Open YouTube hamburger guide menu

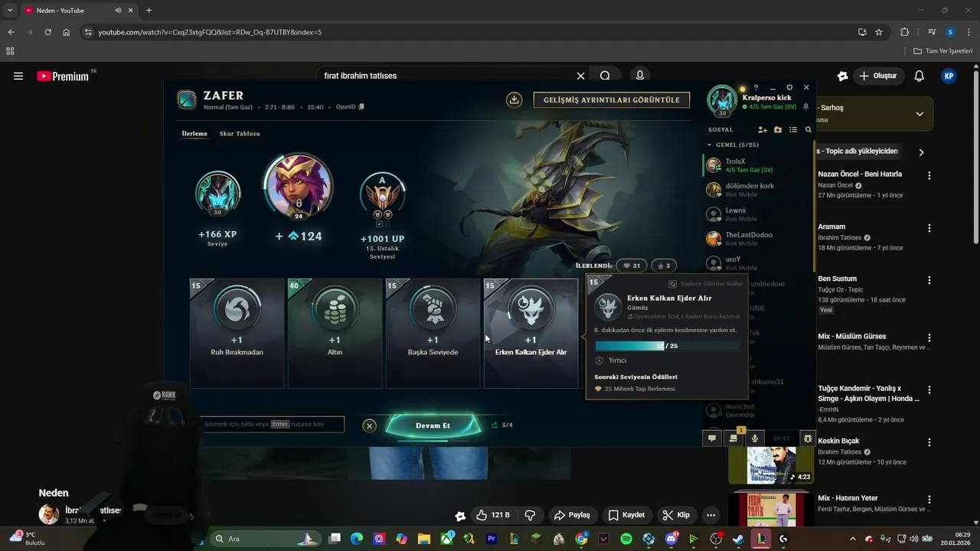[18, 76]
